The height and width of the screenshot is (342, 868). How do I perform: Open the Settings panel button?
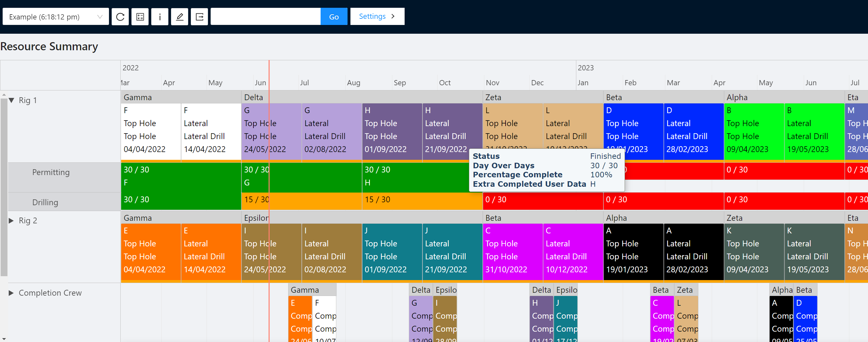tap(377, 17)
